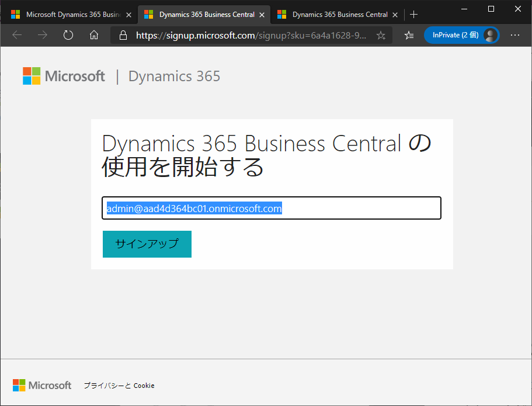
Task: Select the middle Dynamics 365 Business Central tab
Action: [x=204, y=15]
